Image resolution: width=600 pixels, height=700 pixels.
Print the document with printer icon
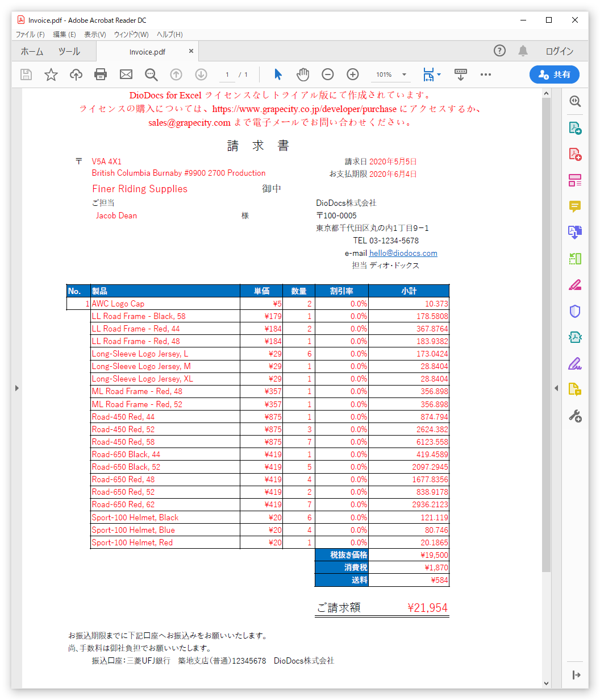[101, 74]
